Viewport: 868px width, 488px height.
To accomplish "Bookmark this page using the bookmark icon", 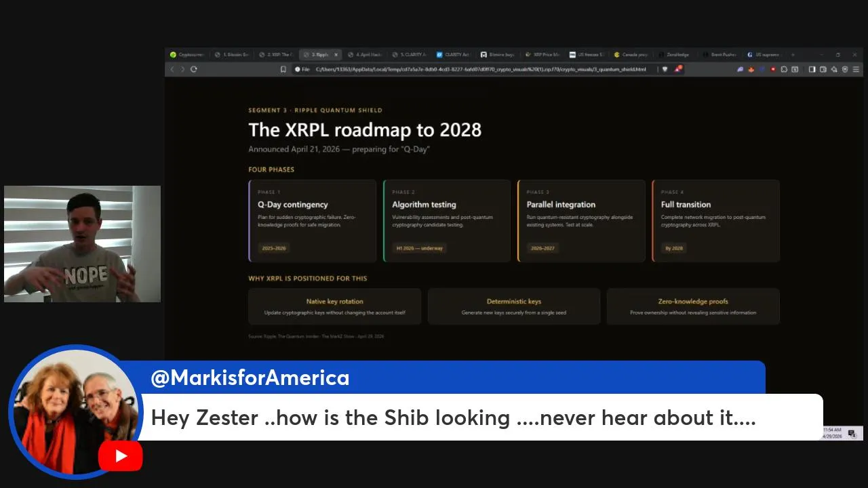I will coord(283,69).
